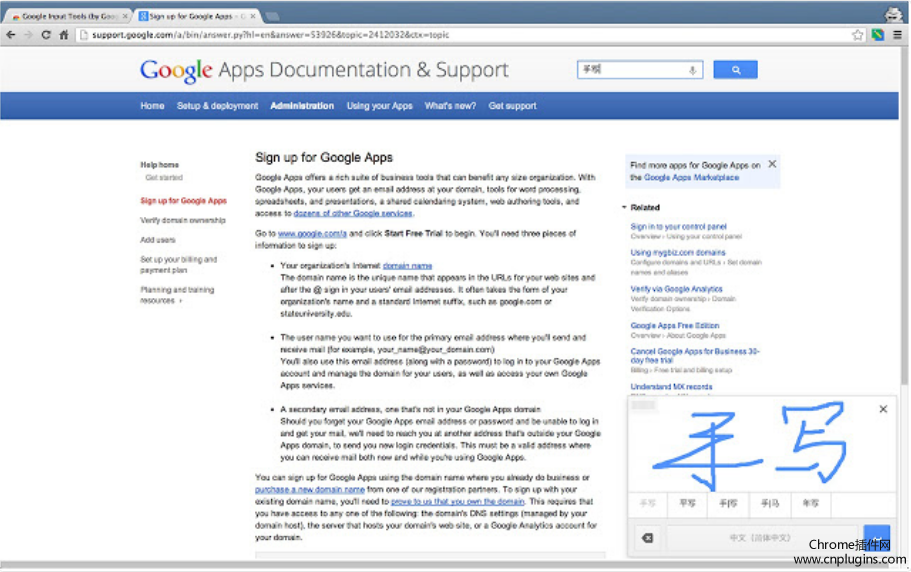The height and width of the screenshot is (572, 911).
Task: Click the page vertical scrollbar
Action: (904, 215)
